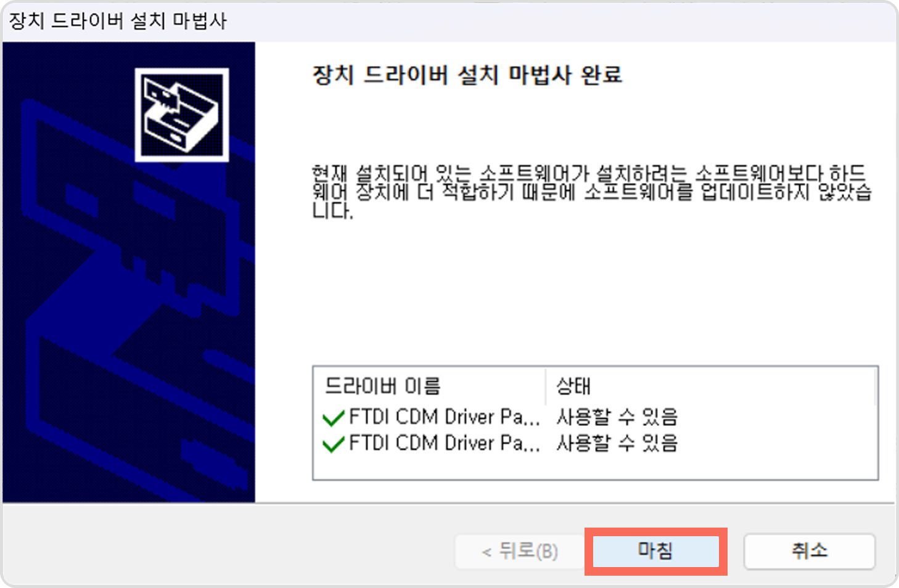Click the description paragraph about 소프트웨어
Screen dimensions: 899x588
coord(591,192)
